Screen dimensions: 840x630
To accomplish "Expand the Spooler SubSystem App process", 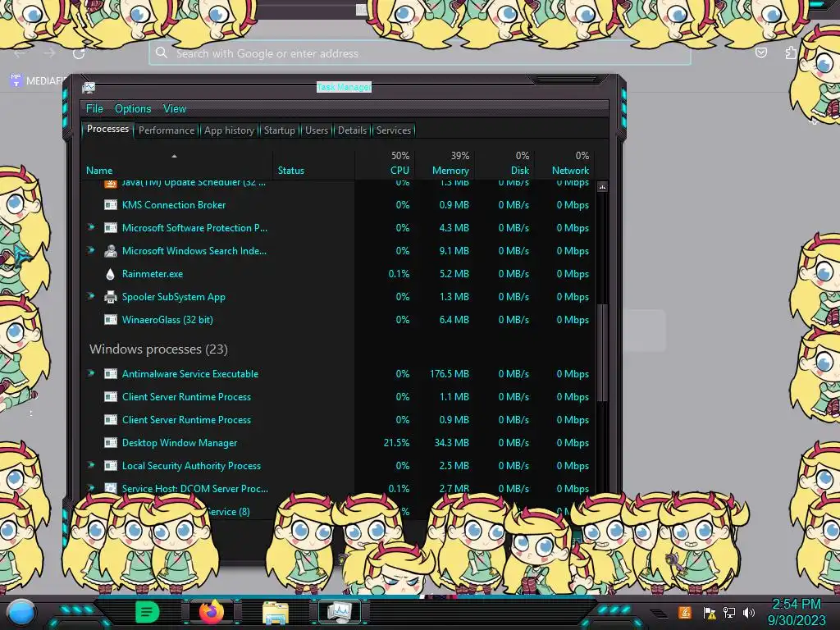I will [91, 296].
